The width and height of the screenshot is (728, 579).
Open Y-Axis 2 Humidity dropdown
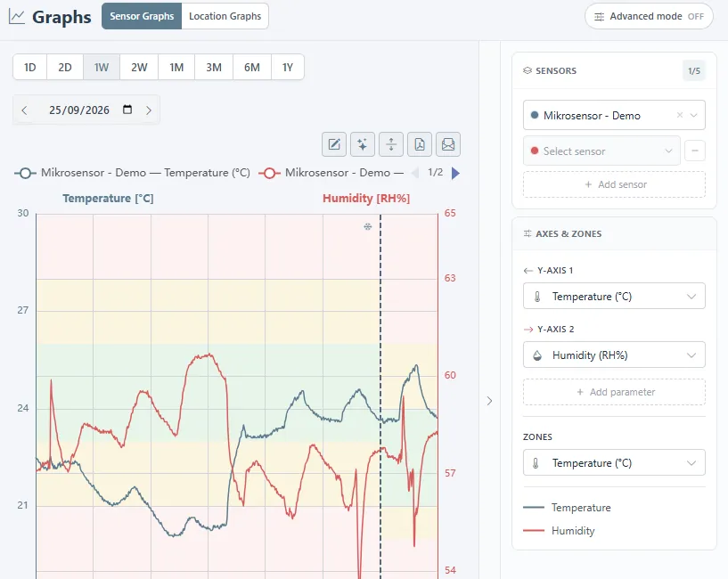(614, 355)
